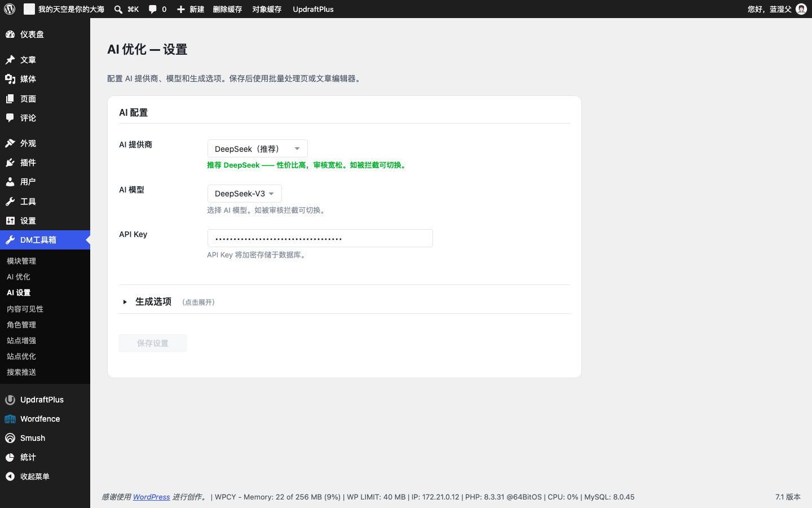Click the 7.1 版本 text

pyautogui.click(x=788, y=497)
